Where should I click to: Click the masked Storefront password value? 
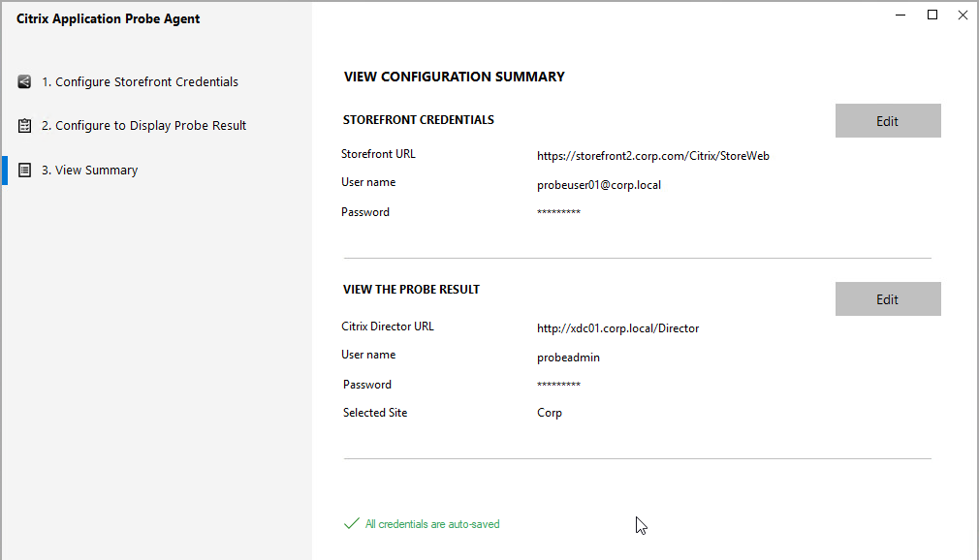coord(558,212)
